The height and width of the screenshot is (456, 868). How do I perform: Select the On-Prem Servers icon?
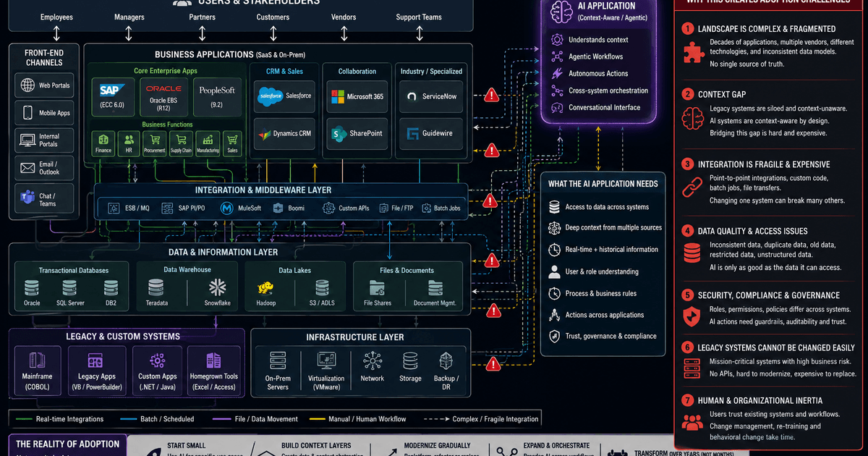278,361
